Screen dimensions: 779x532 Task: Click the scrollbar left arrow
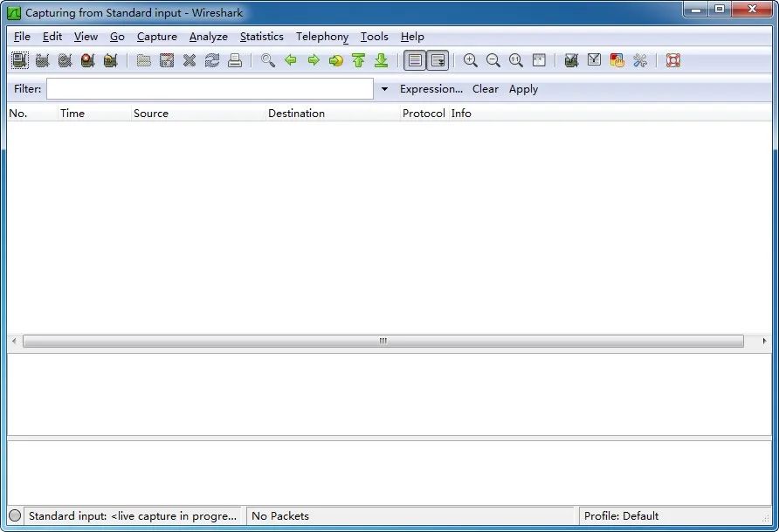point(14,341)
